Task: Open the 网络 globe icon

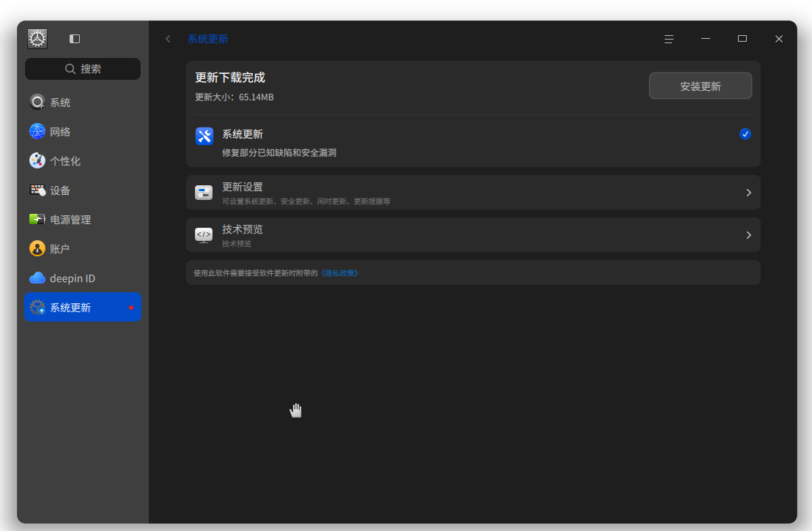Action: pyautogui.click(x=37, y=131)
